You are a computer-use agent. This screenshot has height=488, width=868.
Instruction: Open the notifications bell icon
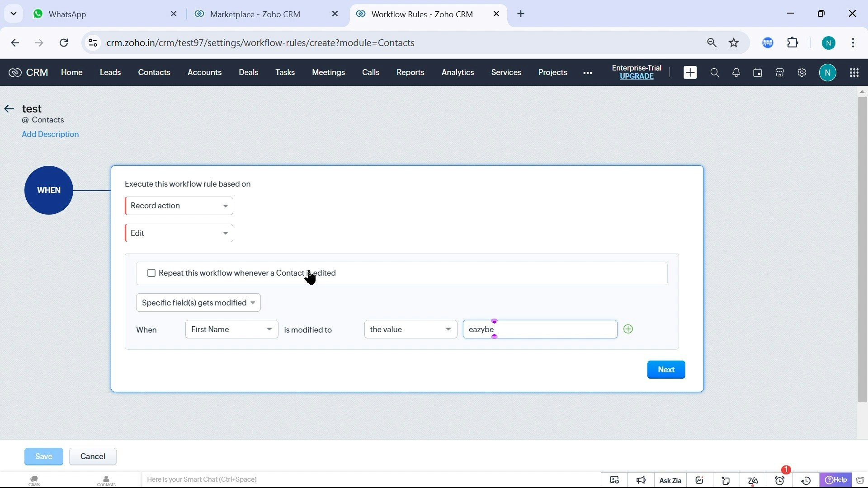(x=736, y=72)
